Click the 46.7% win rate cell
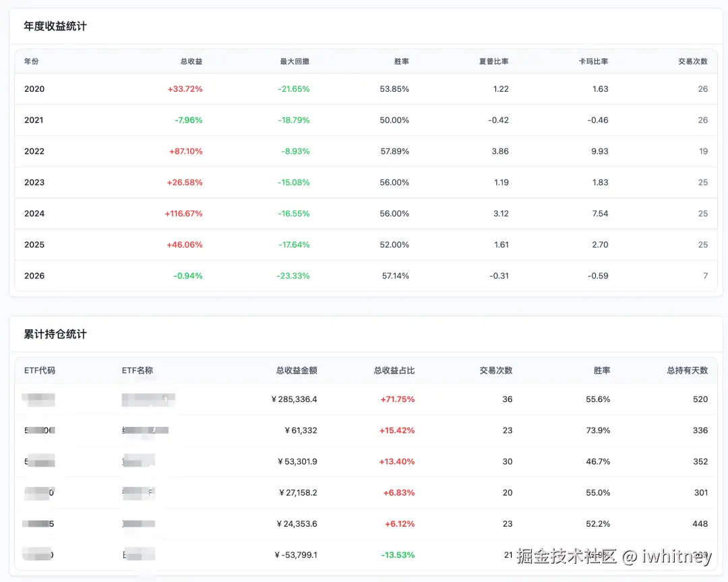The height and width of the screenshot is (582, 728). point(598,461)
